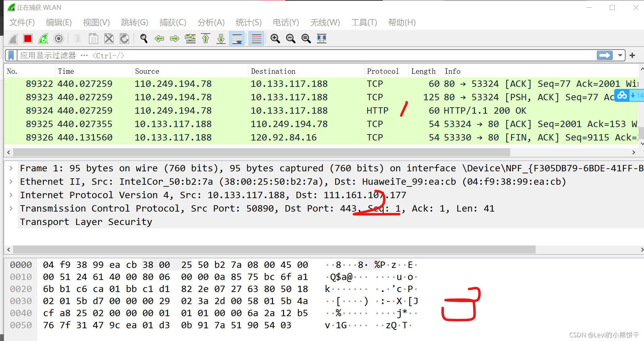Expand Transmission Control Protocol row
Screen dimensions: 644x341
pyautogui.click(x=11, y=208)
